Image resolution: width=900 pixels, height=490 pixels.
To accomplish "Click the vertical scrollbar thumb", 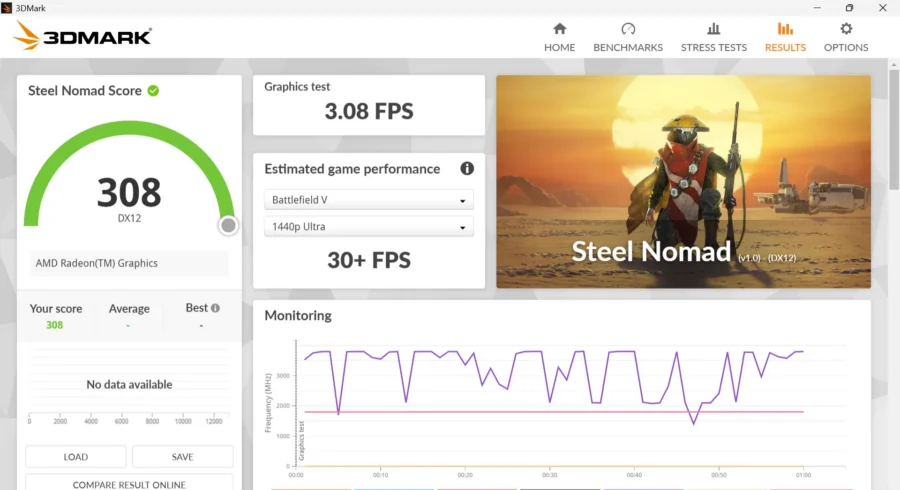I will click(894, 129).
